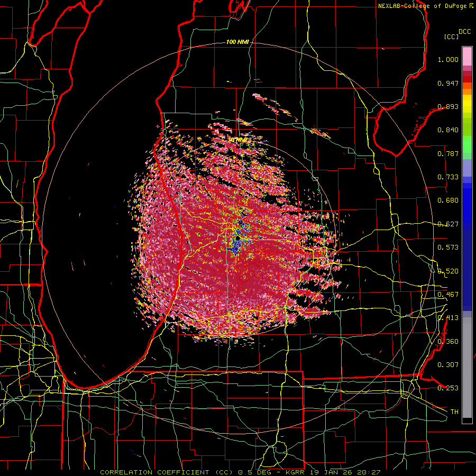Click the 0.573 scale value
Screen dimensions: 476x476
[x=448, y=248]
